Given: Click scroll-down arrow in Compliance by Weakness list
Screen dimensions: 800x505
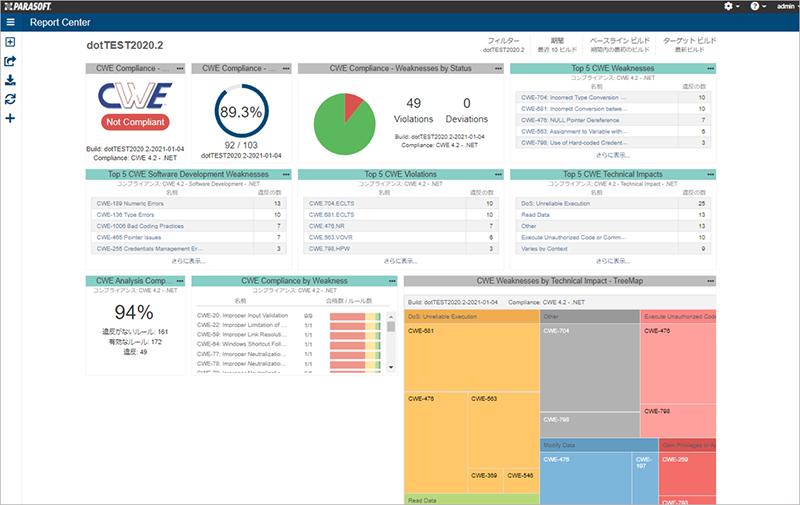Looking at the screenshot, I should (391, 367).
